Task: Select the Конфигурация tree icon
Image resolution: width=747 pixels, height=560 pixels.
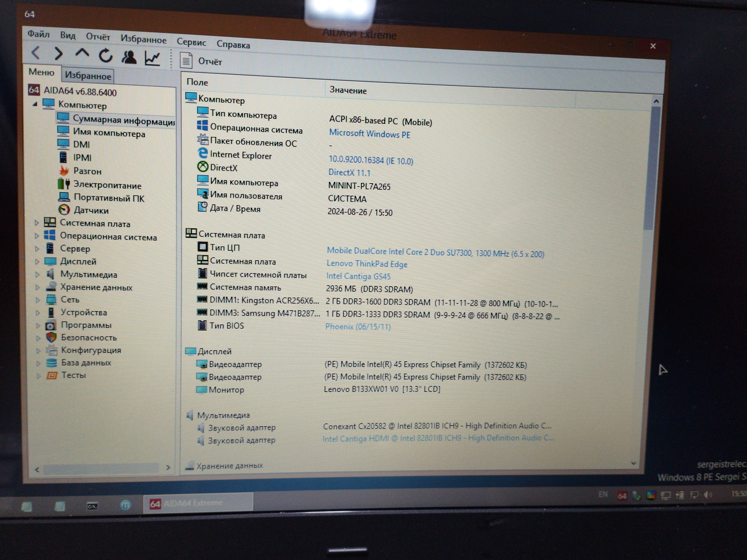Action: (51, 350)
